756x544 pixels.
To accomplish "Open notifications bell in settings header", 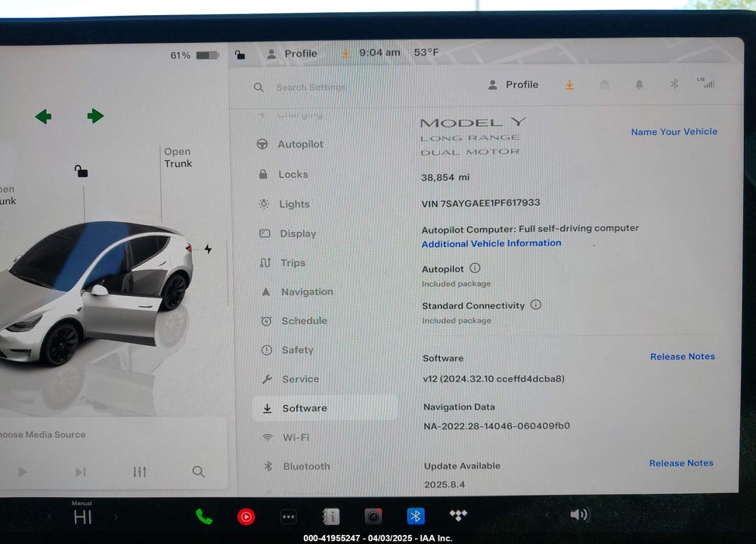I will [x=639, y=85].
